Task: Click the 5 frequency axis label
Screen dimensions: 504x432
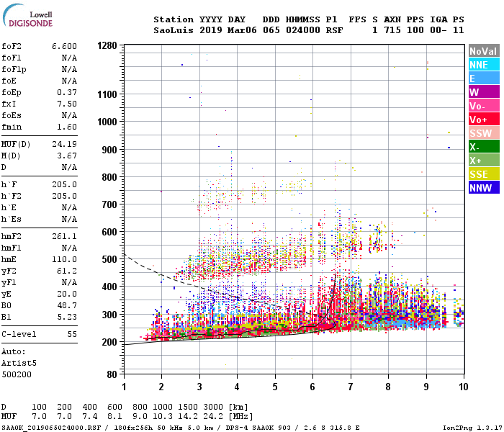Action: pos(275,387)
